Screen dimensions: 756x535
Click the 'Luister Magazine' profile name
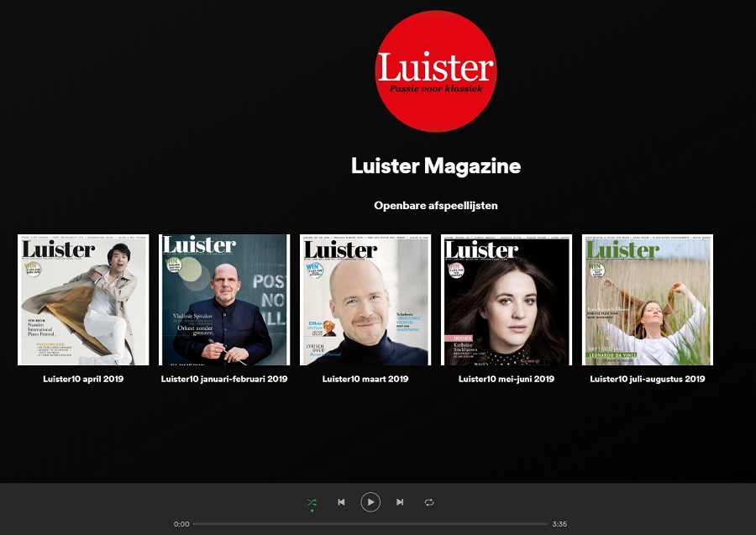[x=436, y=165]
